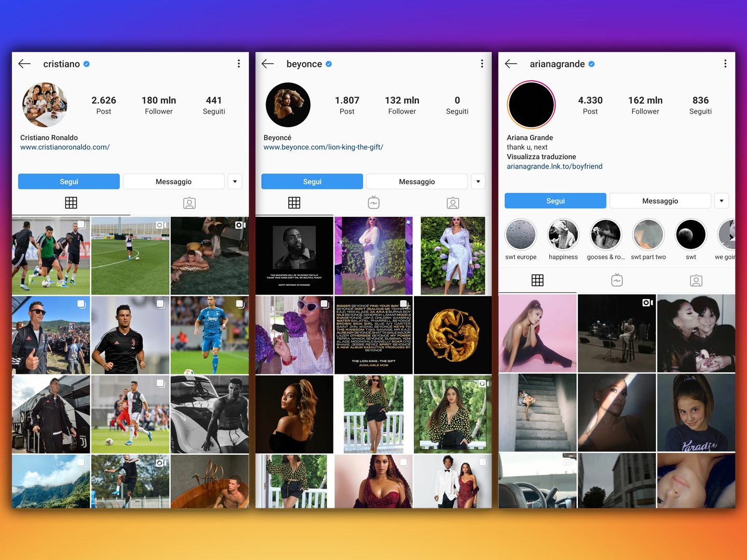Viewport: 747px width, 560px height.
Task: Select grid view tab on cristiano profile
Action: [x=71, y=203]
